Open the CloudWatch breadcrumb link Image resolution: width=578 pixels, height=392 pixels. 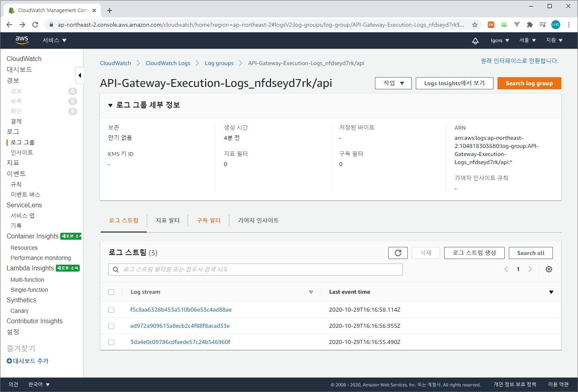pyautogui.click(x=116, y=63)
